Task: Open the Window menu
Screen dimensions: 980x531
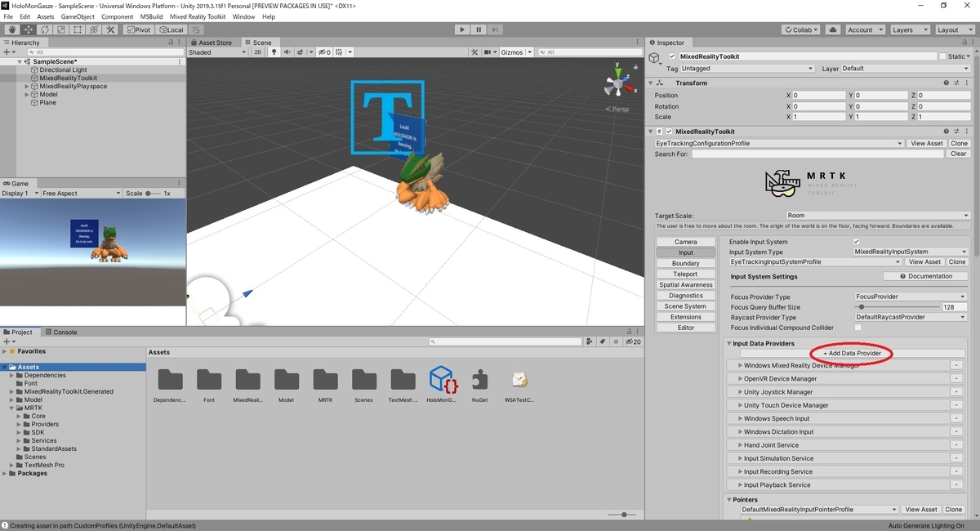Action: [243, 16]
